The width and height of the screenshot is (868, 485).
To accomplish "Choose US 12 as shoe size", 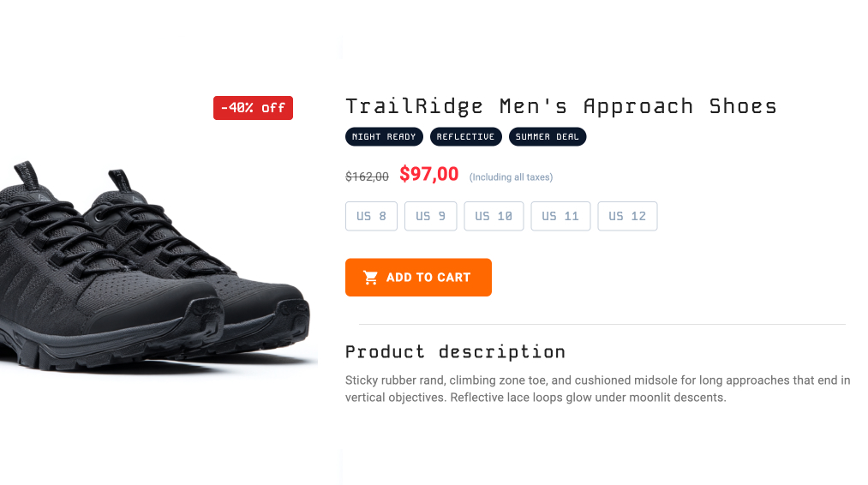I will [x=628, y=216].
